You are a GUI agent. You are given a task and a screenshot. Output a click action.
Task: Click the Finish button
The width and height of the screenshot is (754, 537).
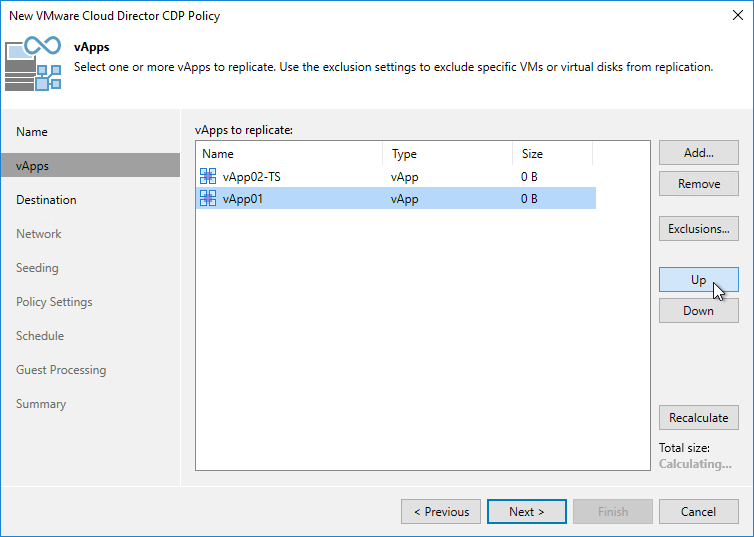[613, 512]
